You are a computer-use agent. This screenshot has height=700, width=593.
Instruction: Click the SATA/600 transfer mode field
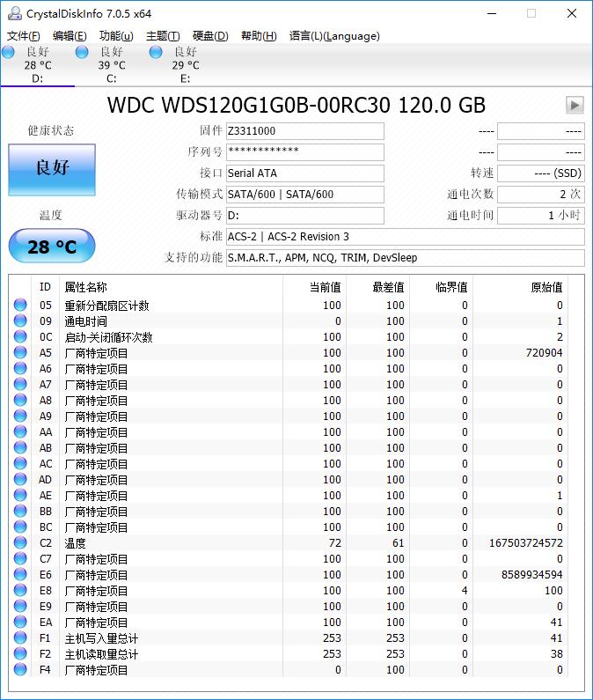[305, 195]
